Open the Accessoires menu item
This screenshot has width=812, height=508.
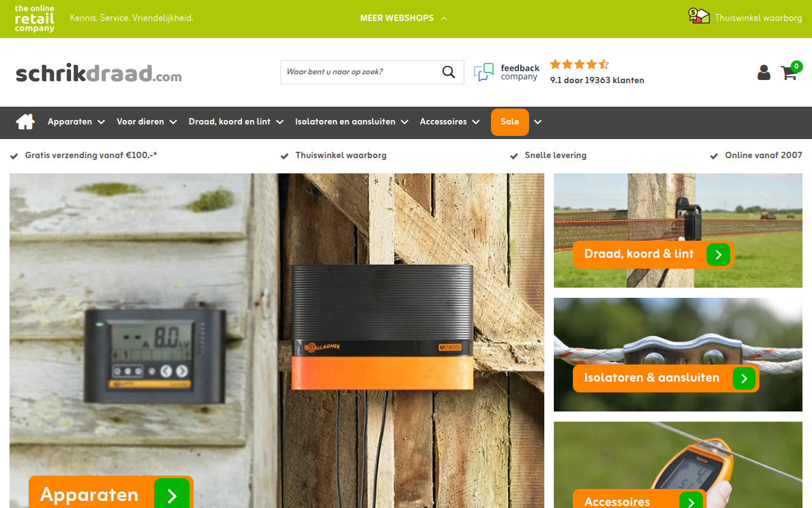click(x=443, y=122)
